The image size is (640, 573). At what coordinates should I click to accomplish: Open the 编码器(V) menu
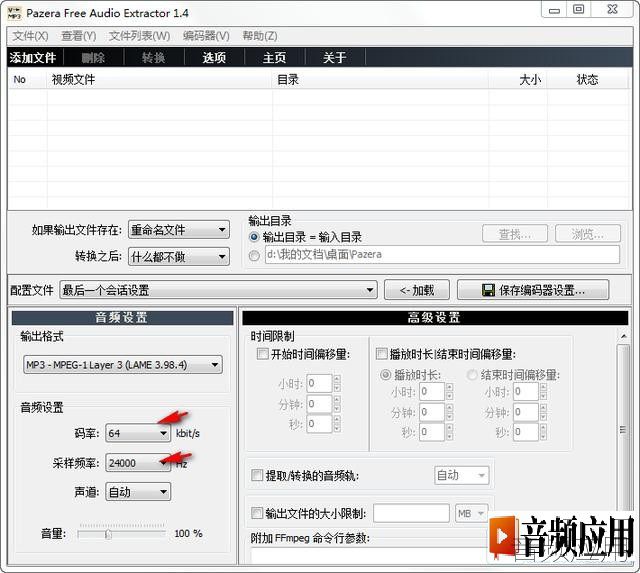pos(206,36)
